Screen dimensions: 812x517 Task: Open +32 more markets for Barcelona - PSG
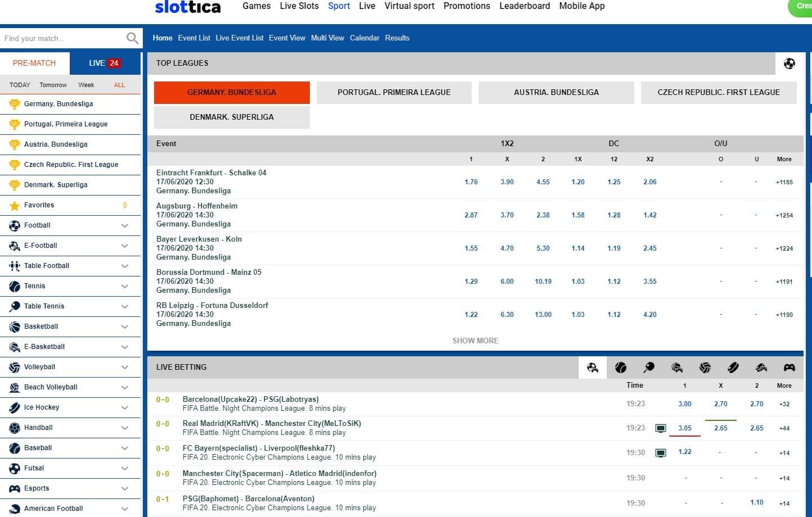point(784,404)
